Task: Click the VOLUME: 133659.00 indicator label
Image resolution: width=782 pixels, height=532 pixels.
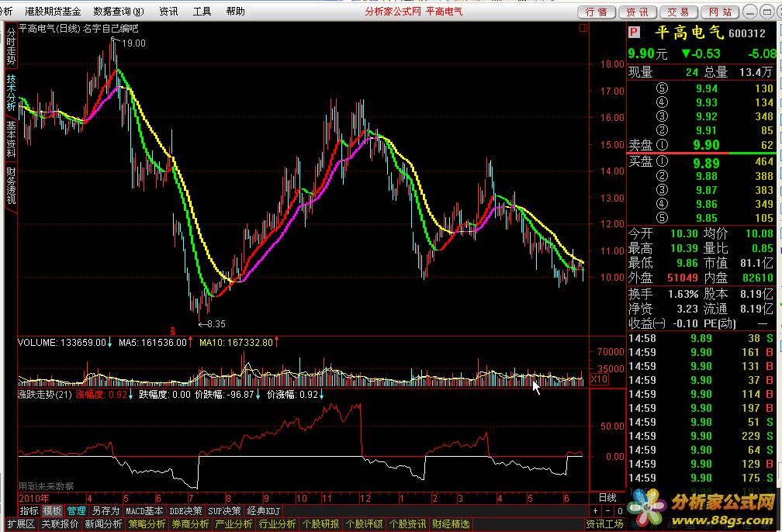Action: pos(62,343)
